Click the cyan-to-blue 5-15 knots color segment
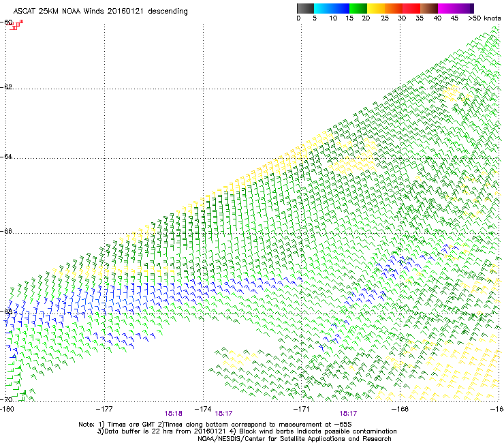The image size is (504, 443). [x=332, y=8]
